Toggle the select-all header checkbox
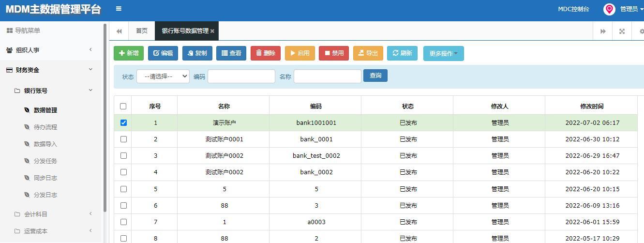 click(123, 106)
